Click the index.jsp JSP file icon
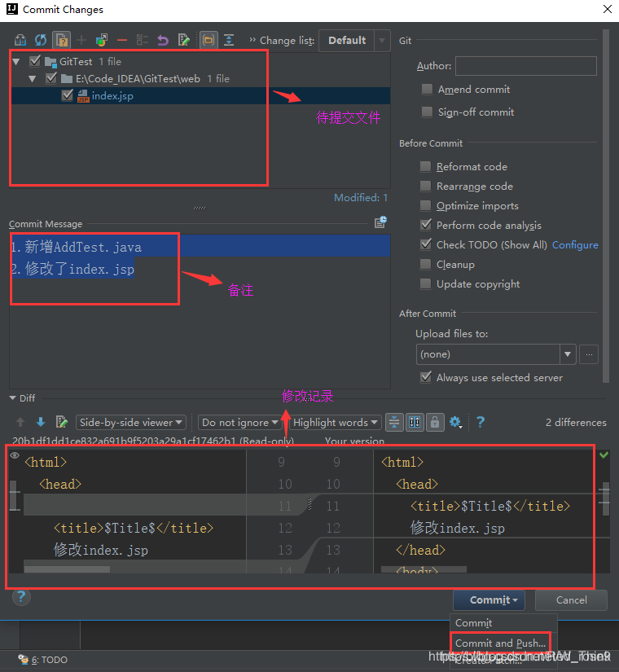Screen dimensions: 619x672 pyautogui.click(x=83, y=96)
